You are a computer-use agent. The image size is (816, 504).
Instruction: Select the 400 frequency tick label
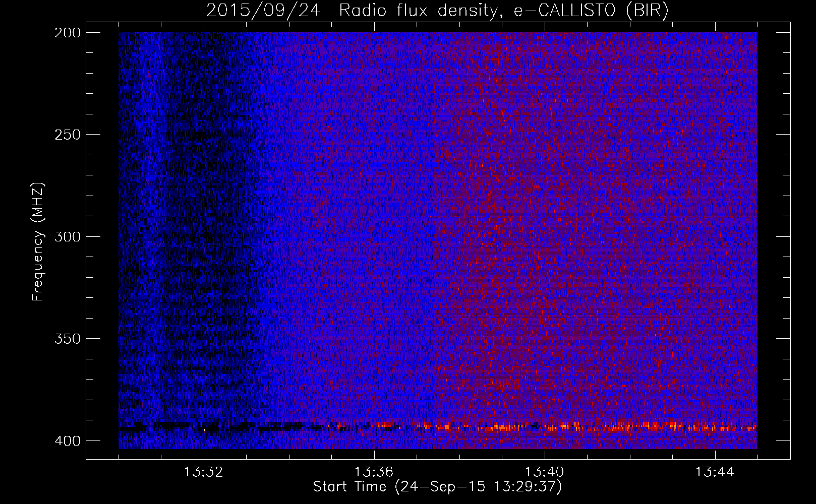tap(67, 441)
